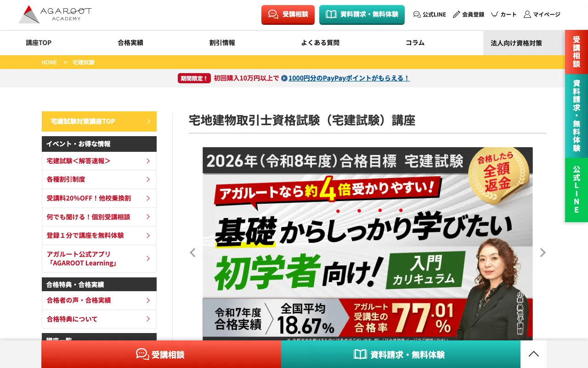Screen dimensions: 588x368
Task: Open 会員登録 with pencil icon
Action: tap(469, 14)
